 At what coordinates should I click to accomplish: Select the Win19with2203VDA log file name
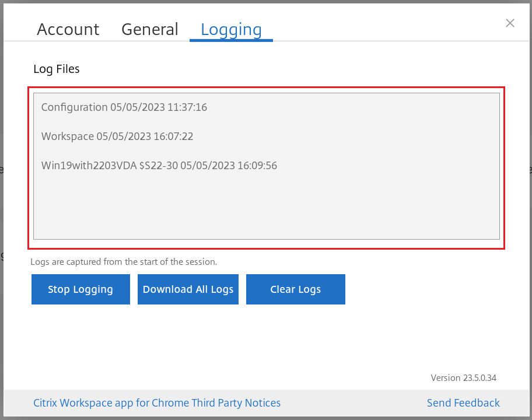(x=89, y=166)
